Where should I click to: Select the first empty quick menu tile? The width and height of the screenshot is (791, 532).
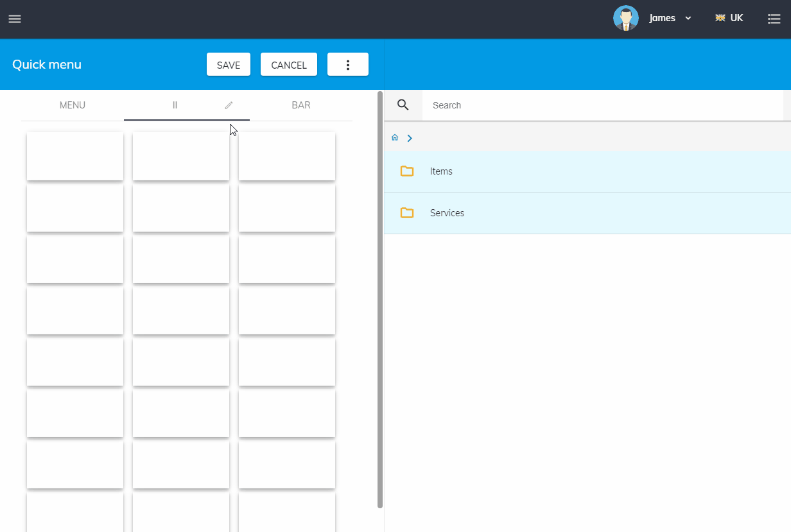[x=75, y=156]
